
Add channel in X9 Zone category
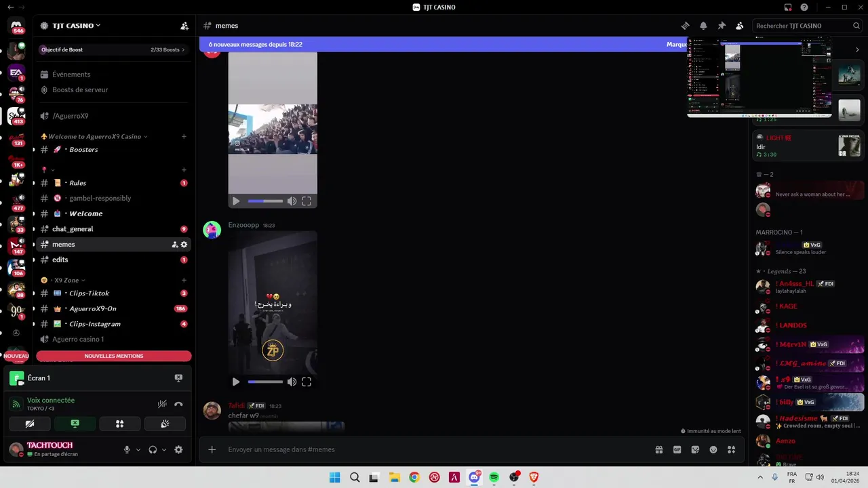click(184, 280)
